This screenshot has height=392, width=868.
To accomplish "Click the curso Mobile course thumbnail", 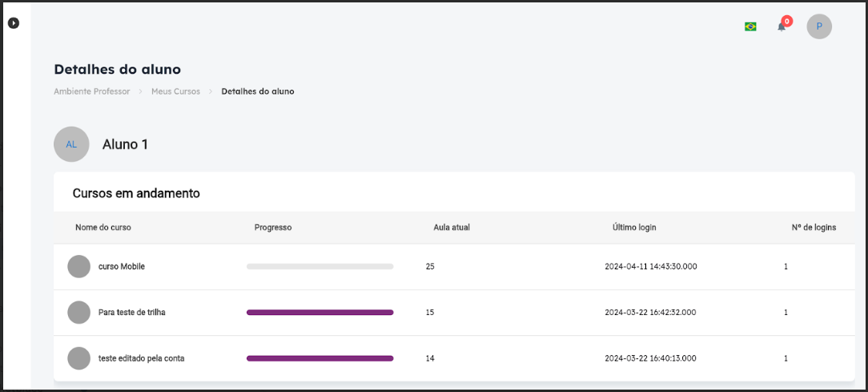I will pyautogui.click(x=79, y=267).
